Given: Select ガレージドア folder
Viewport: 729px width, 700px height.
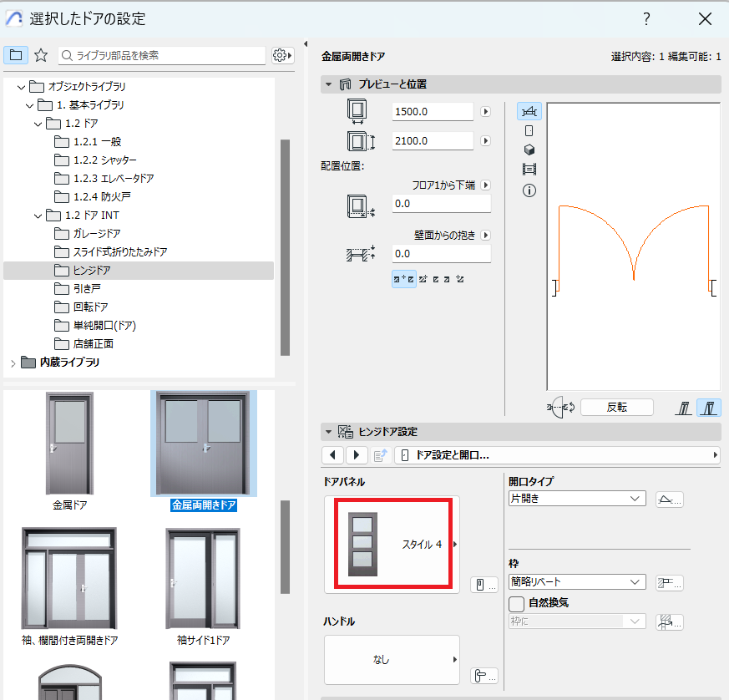Looking at the screenshot, I should [x=88, y=234].
